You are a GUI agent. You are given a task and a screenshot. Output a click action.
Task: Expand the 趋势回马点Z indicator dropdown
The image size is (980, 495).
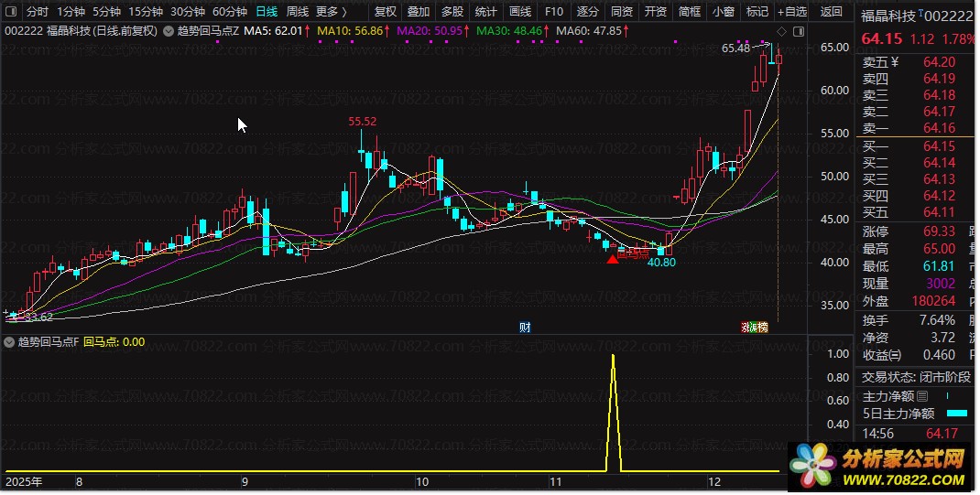click(169, 31)
